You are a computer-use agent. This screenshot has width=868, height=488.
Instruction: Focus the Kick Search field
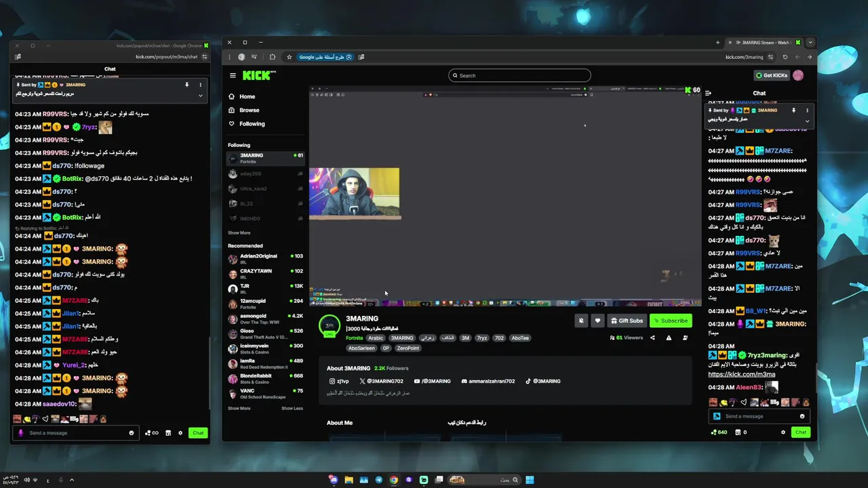pos(519,75)
